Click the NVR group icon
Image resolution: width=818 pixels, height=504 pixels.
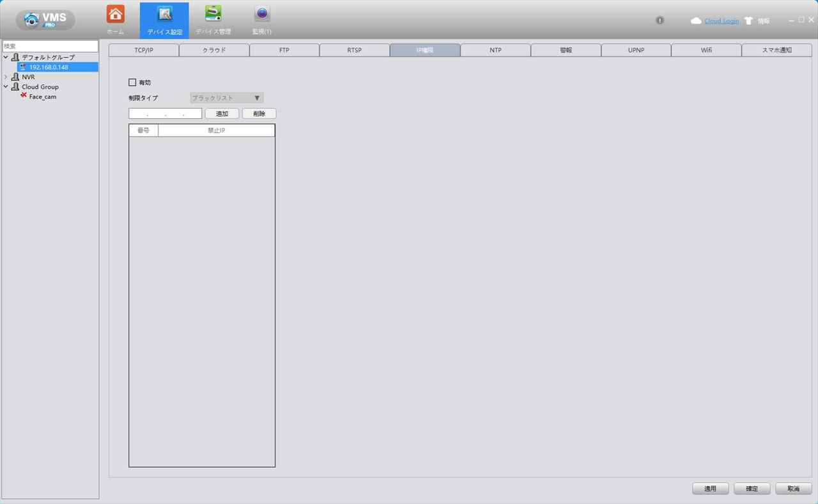click(15, 77)
